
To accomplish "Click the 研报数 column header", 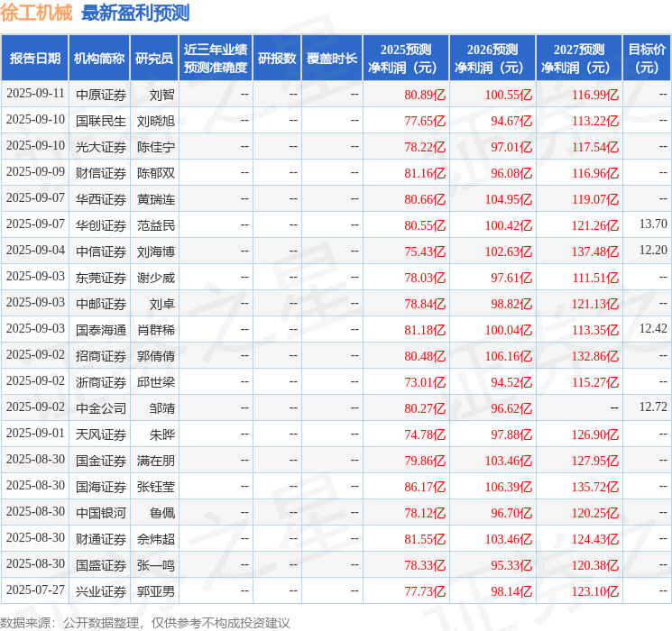I will 277,59.
